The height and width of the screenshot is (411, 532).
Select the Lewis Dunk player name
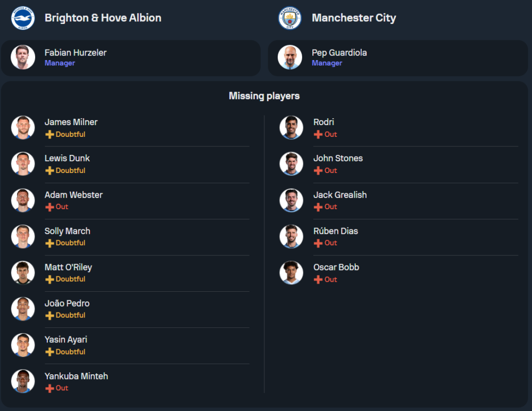(x=67, y=158)
